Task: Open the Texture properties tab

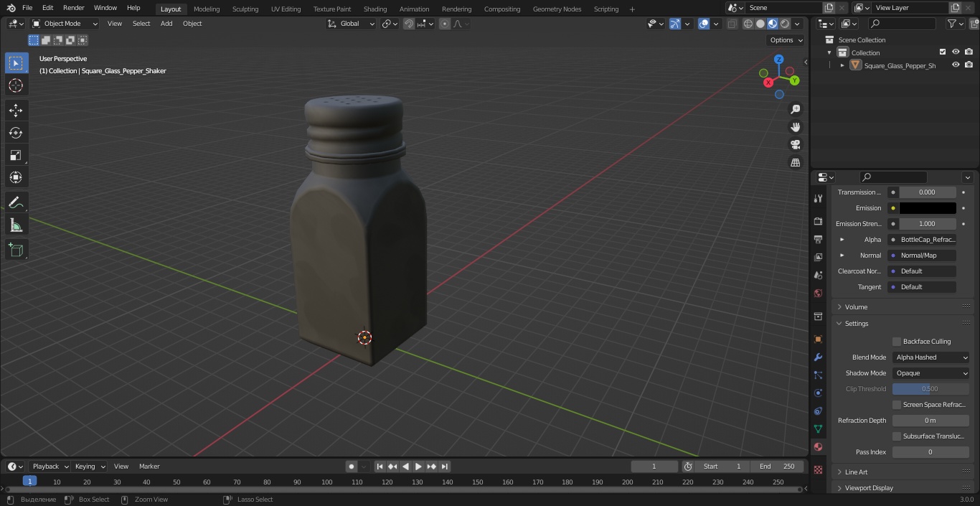Action: click(x=818, y=469)
